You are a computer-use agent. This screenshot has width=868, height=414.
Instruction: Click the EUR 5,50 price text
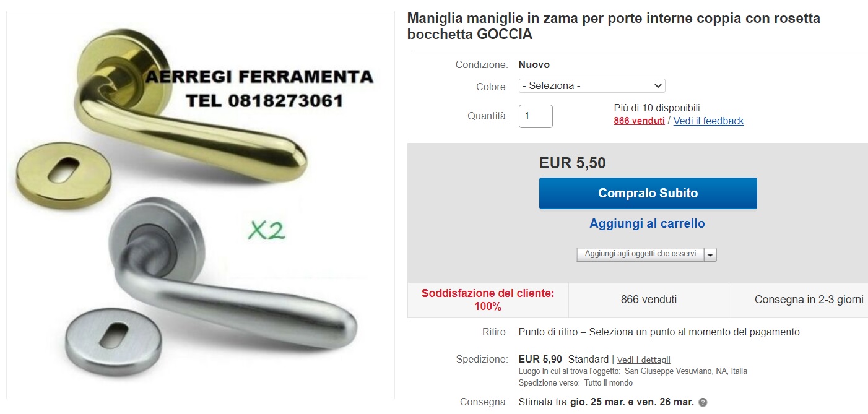tap(573, 163)
